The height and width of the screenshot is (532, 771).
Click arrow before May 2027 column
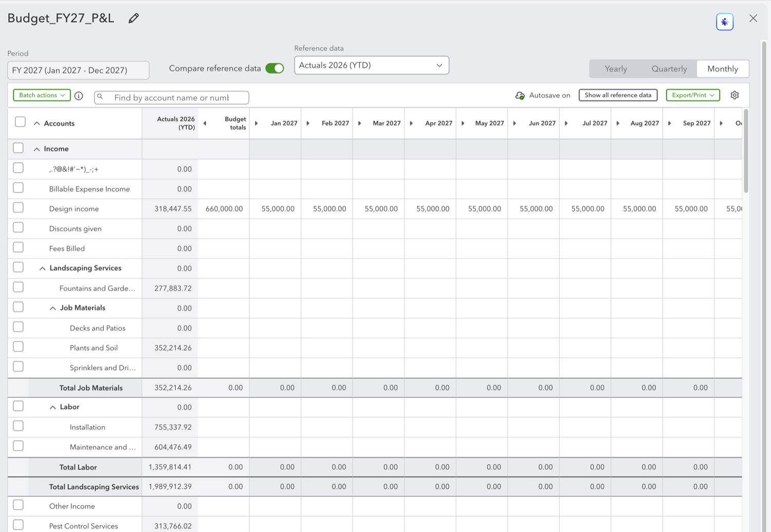tap(463, 123)
